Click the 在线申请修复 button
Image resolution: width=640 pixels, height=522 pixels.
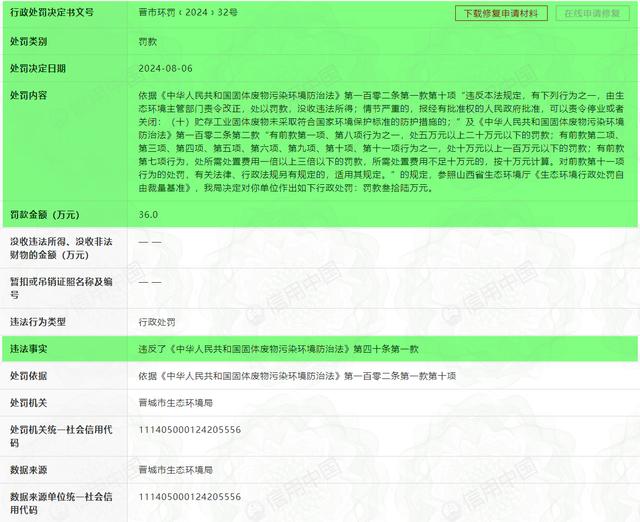click(x=592, y=13)
